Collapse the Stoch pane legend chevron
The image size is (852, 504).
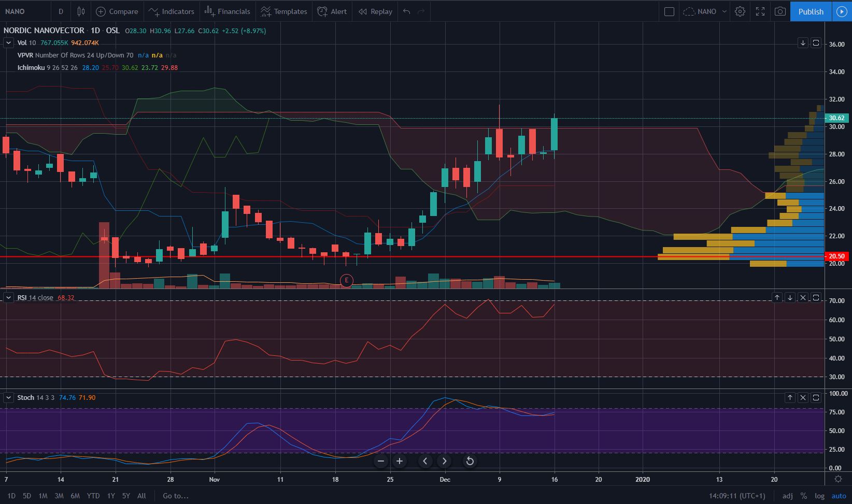click(x=9, y=398)
